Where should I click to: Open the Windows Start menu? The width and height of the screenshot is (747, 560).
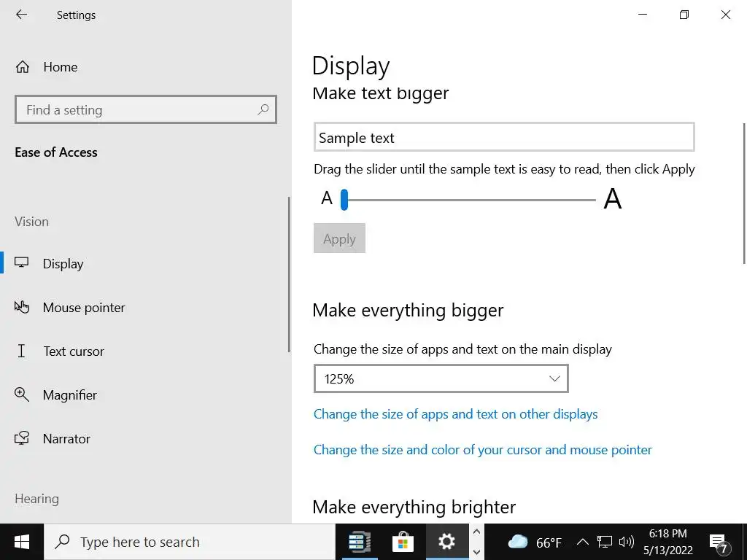(x=21, y=542)
